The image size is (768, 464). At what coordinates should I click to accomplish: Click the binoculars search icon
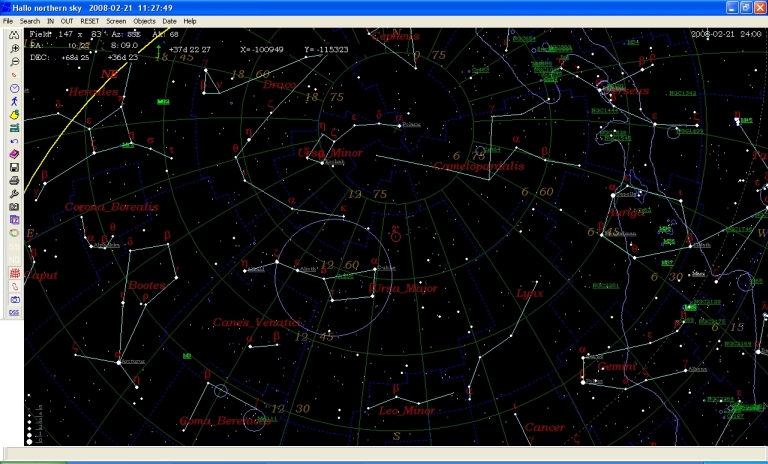[14, 35]
